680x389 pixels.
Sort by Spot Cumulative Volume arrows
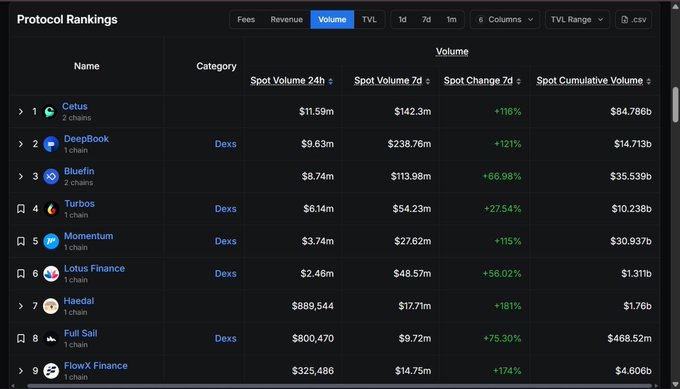pos(648,81)
